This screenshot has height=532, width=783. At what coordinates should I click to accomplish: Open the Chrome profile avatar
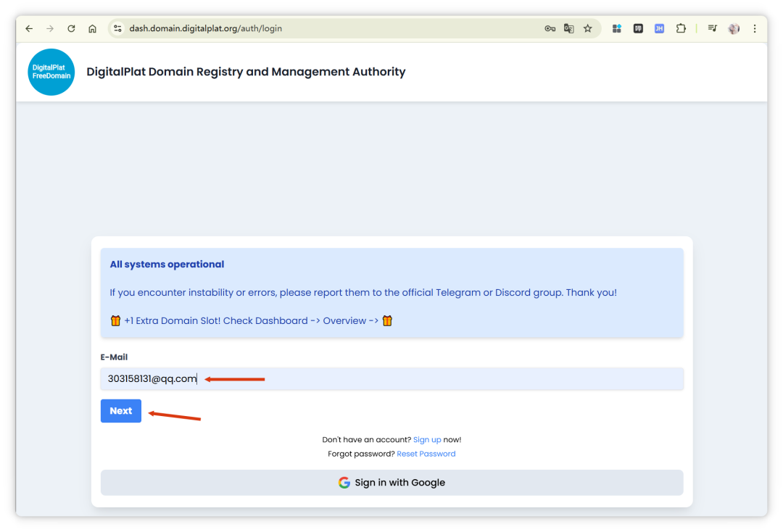pos(734,28)
